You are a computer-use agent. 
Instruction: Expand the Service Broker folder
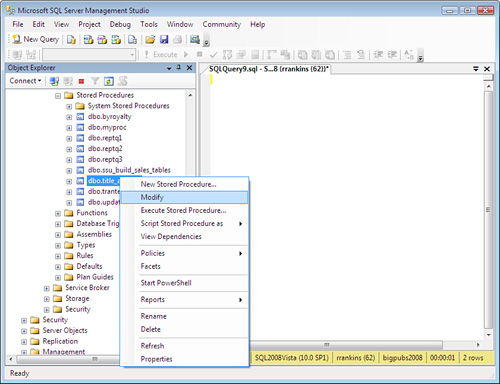(x=47, y=288)
